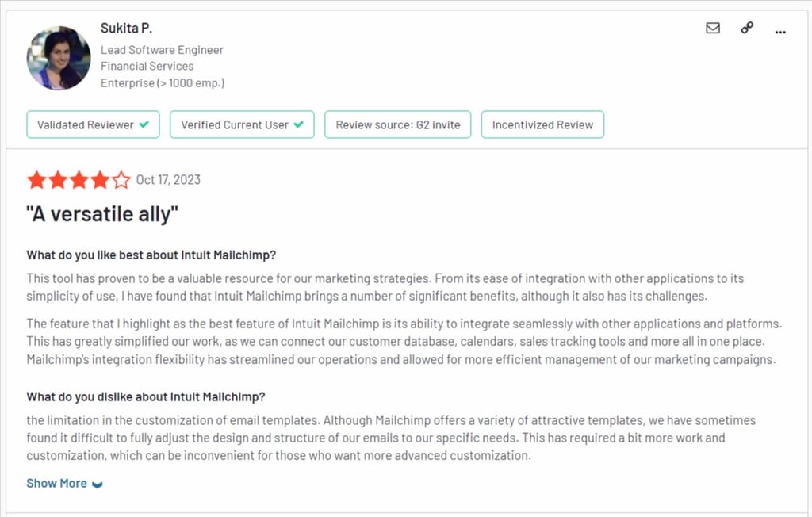Viewport: 812px width, 517px height.
Task: Click the checkmark in Verified Current User badge
Action: point(299,124)
